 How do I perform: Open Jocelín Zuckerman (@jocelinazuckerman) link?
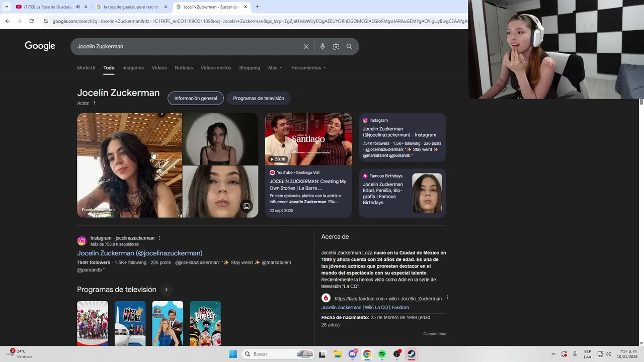tap(140, 253)
